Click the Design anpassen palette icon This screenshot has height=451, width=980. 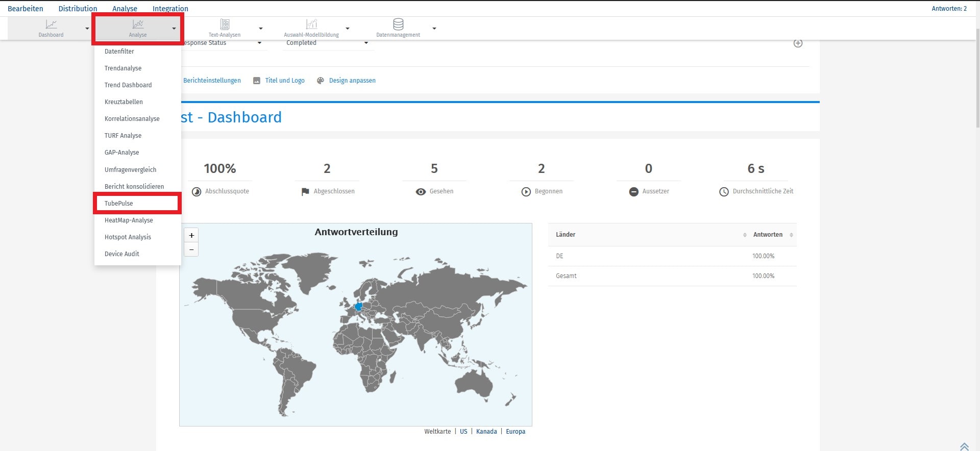coord(321,81)
